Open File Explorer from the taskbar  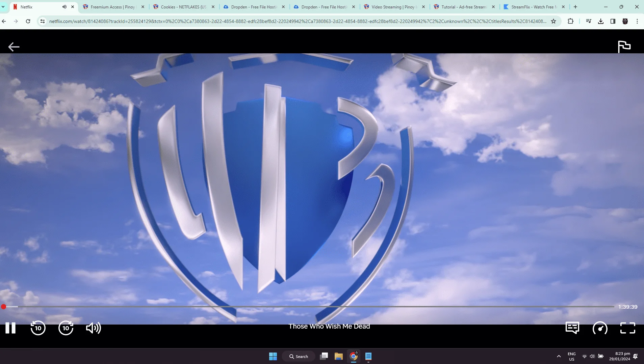(339, 356)
